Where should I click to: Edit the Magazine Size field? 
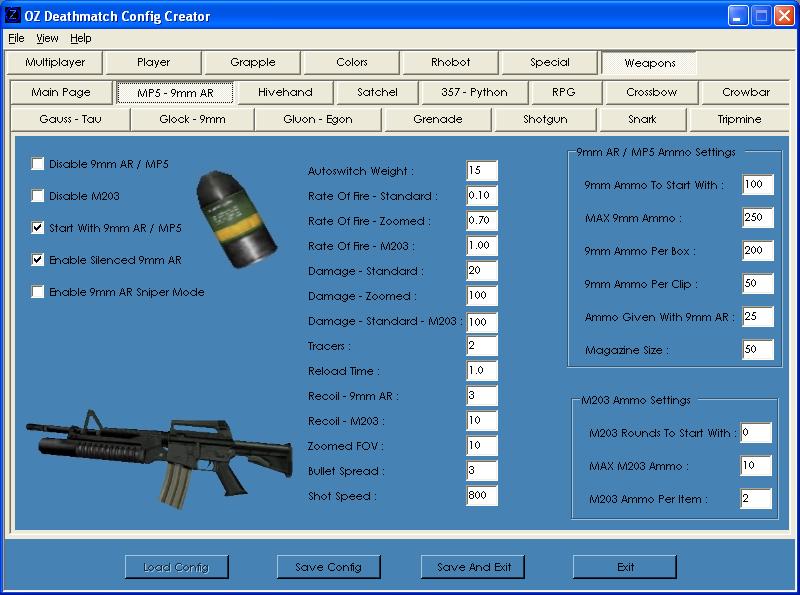click(x=758, y=350)
